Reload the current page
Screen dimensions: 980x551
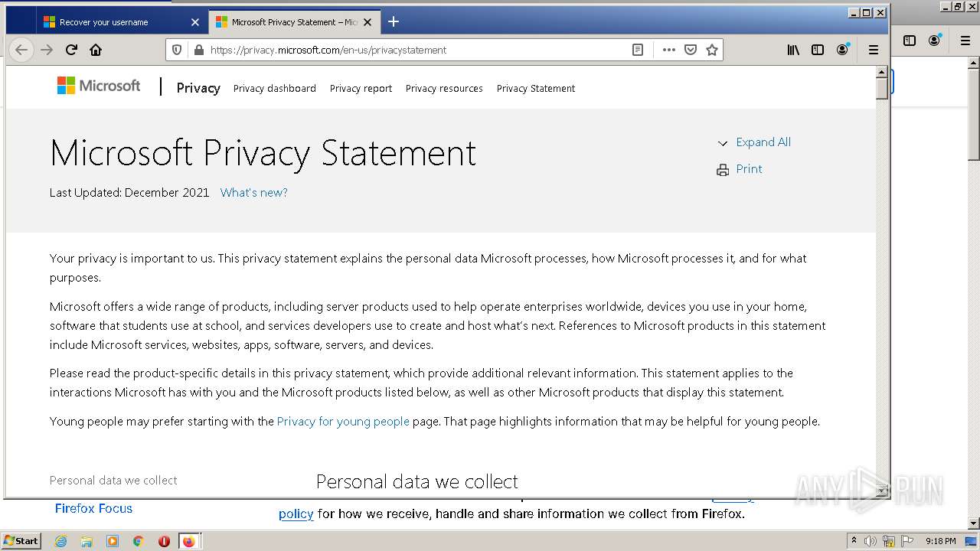tap(71, 50)
